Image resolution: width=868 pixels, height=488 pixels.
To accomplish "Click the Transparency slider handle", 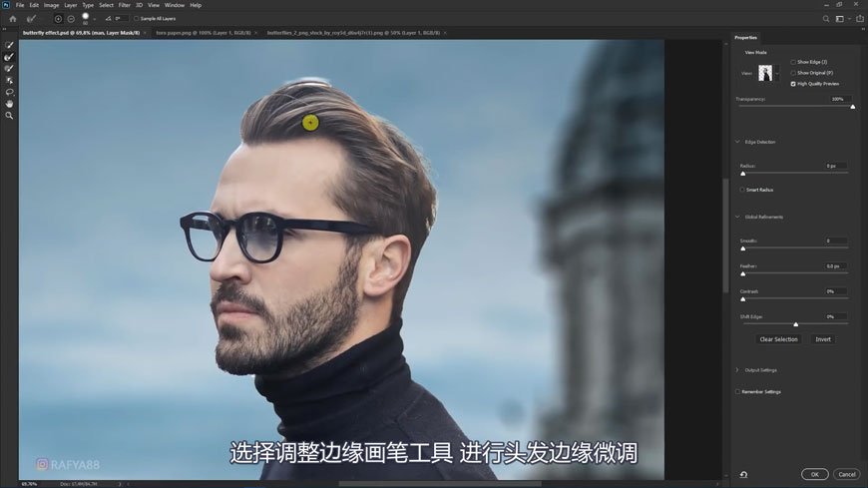I will click(x=852, y=107).
